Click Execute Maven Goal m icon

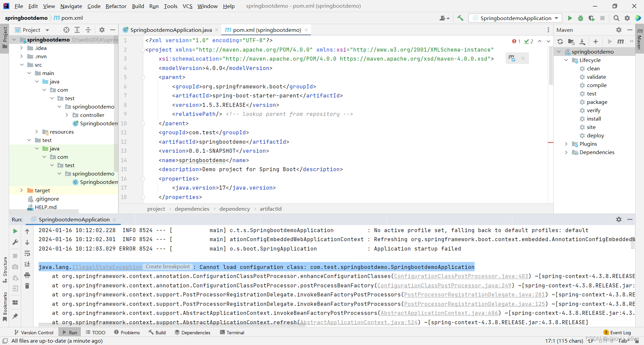pyautogui.click(x=621, y=42)
